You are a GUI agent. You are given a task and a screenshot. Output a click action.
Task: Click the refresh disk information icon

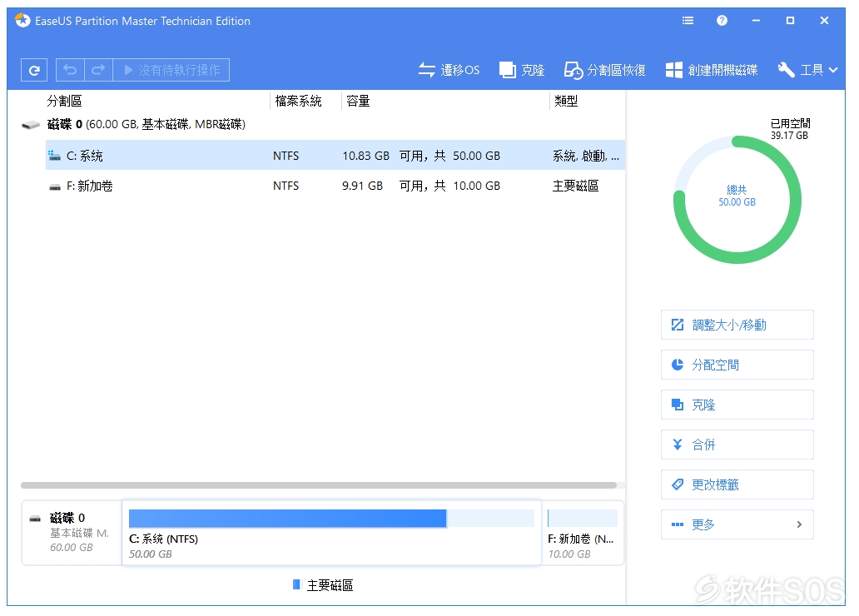[x=34, y=70]
